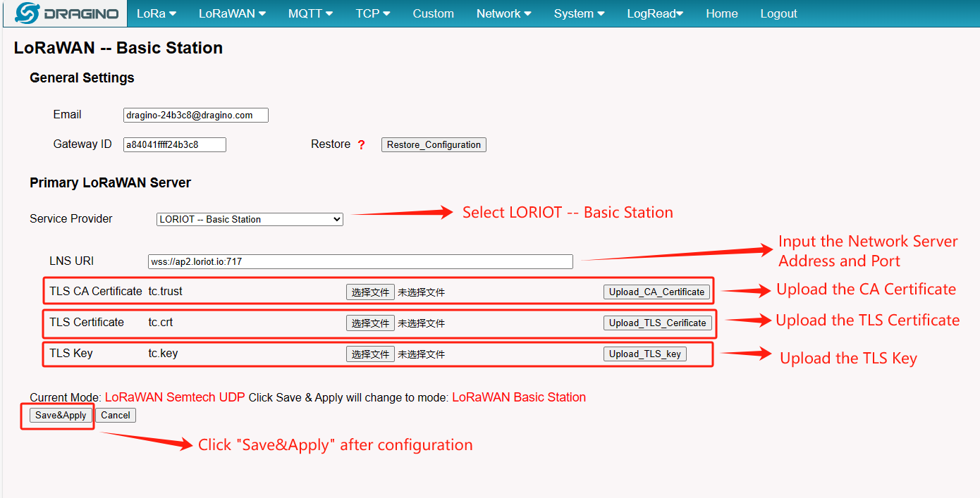Click the tc.crt file name text
Viewport: 980px width, 498px height.
tap(160, 322)
